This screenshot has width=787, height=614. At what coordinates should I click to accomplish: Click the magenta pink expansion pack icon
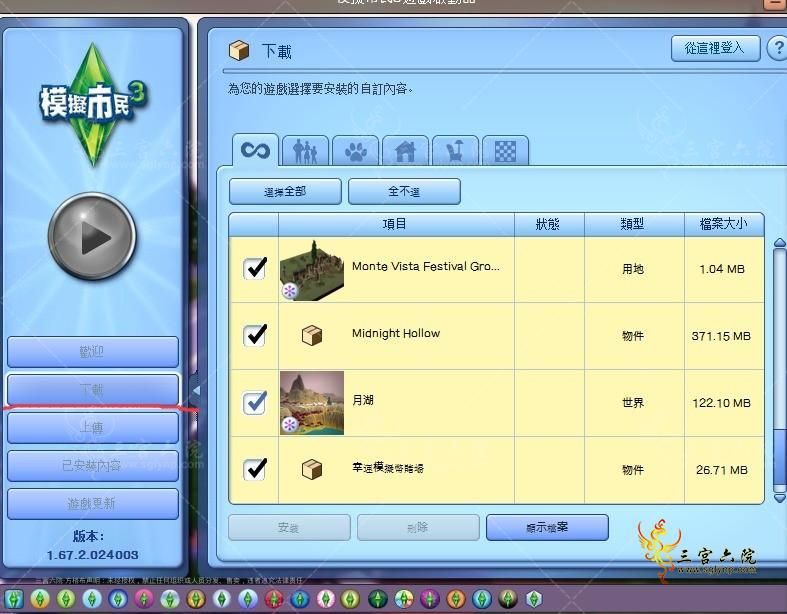coord(144,599)
